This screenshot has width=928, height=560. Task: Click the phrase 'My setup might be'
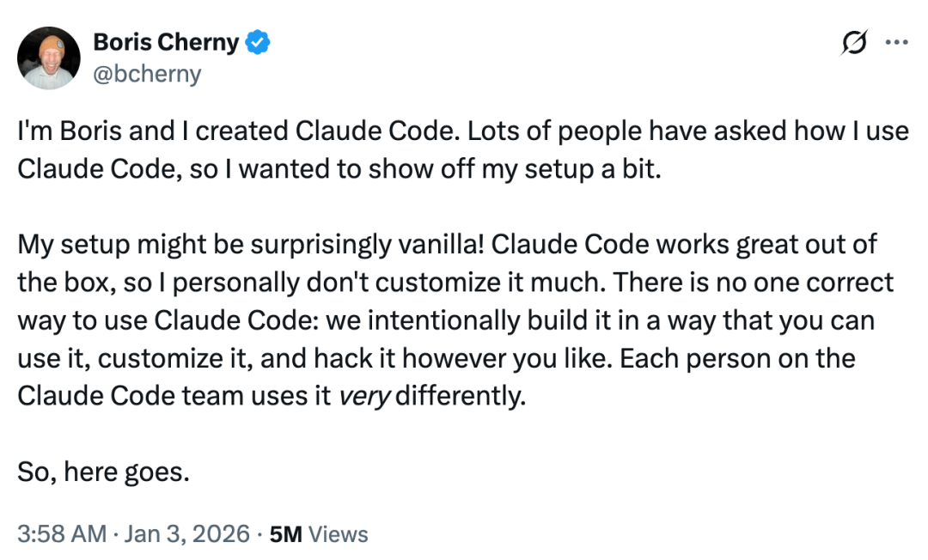point(131,245)
